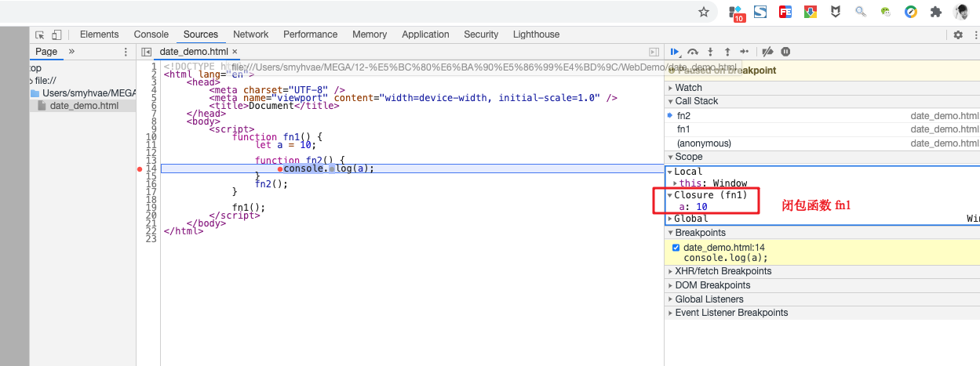Expand the 'this: Window' entry
This screenshot has height=366, width=980.
(x=713, y=183)
